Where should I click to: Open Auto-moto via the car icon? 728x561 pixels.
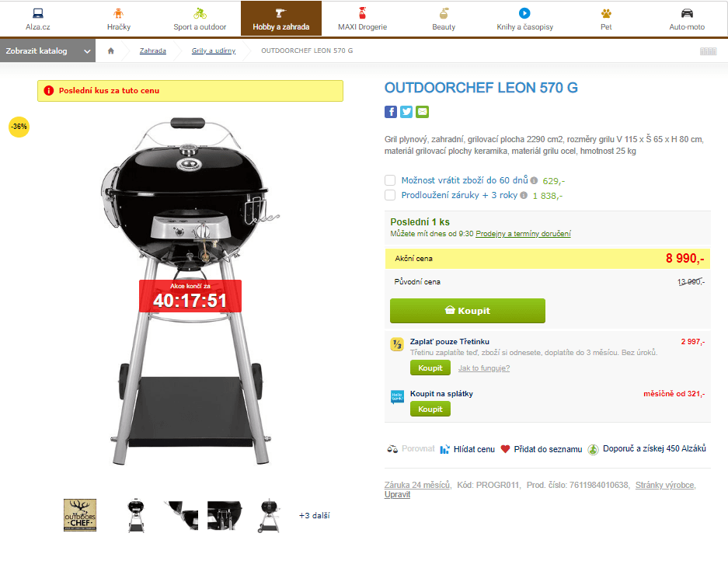[x=686, y=12]
